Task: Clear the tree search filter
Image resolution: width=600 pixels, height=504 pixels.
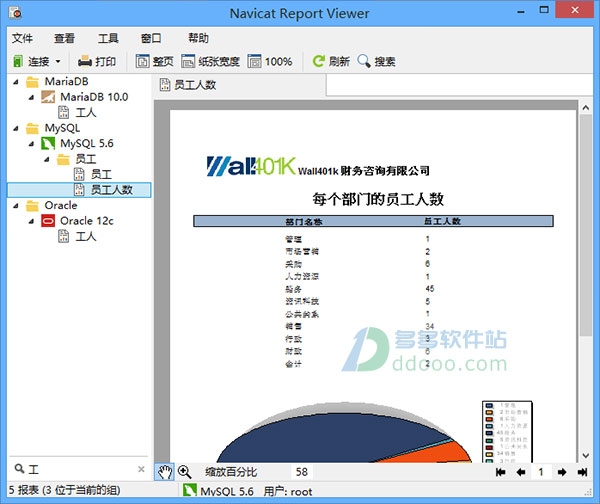Action: tap(141, 469)
